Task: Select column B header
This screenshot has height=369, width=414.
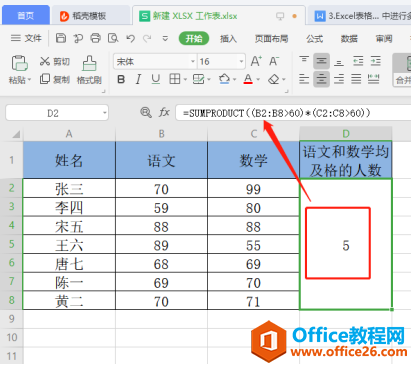Action: [x=161, y=134]
